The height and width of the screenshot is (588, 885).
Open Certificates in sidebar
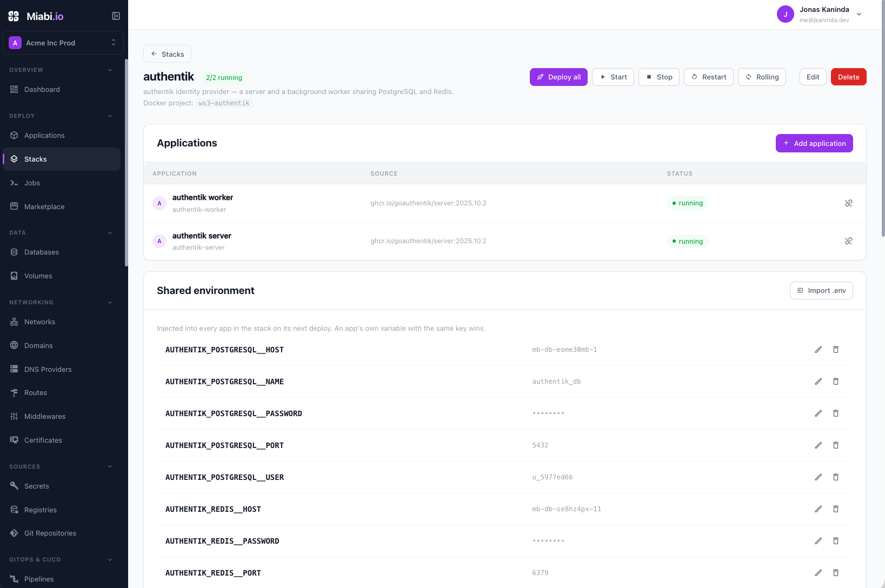(x=62, y=440)
